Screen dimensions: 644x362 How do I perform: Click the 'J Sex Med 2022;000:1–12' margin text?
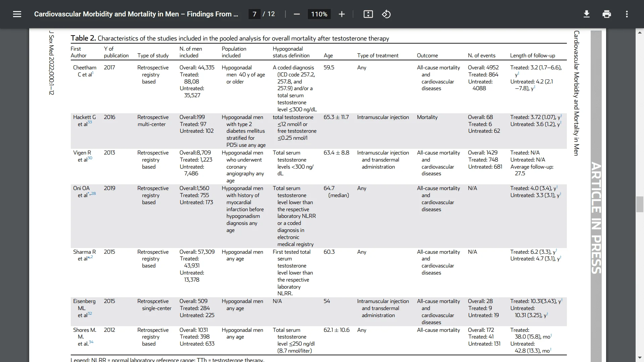(x=51, y=63)
